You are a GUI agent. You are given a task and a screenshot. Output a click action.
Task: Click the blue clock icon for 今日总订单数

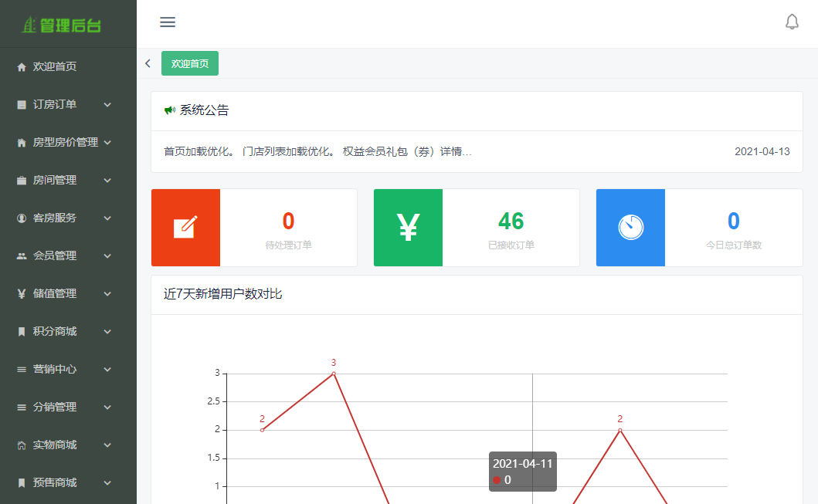click(630, 227)
